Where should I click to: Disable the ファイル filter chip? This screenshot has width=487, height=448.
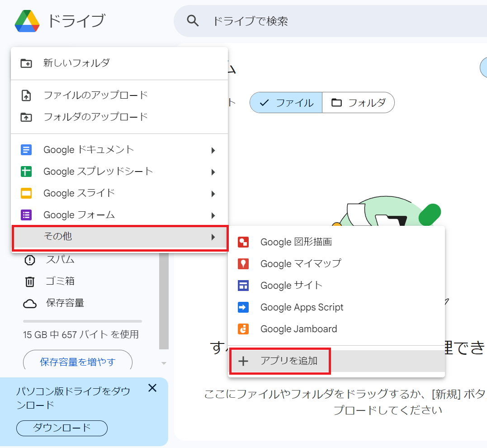click(285, 103)
